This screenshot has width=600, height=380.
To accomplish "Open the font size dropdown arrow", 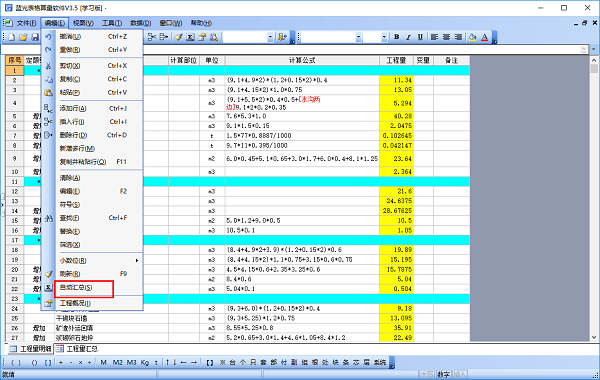I will [384, 37].
